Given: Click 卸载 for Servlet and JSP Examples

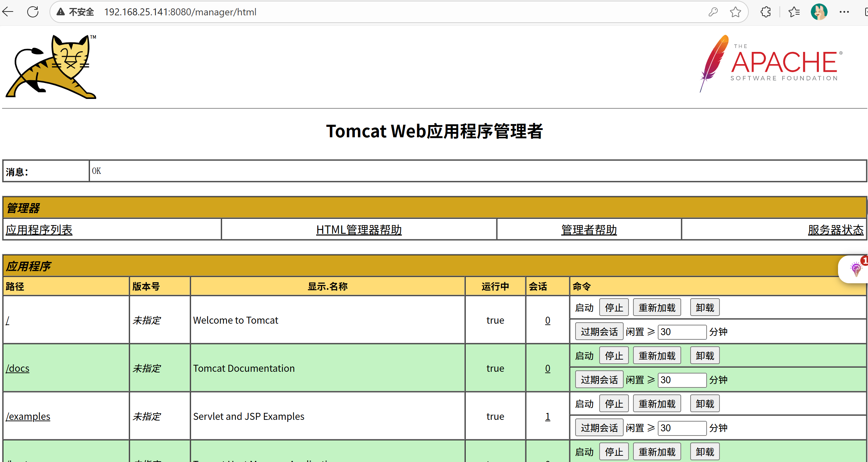Looking at the screenshot, I should click(705, 404).
